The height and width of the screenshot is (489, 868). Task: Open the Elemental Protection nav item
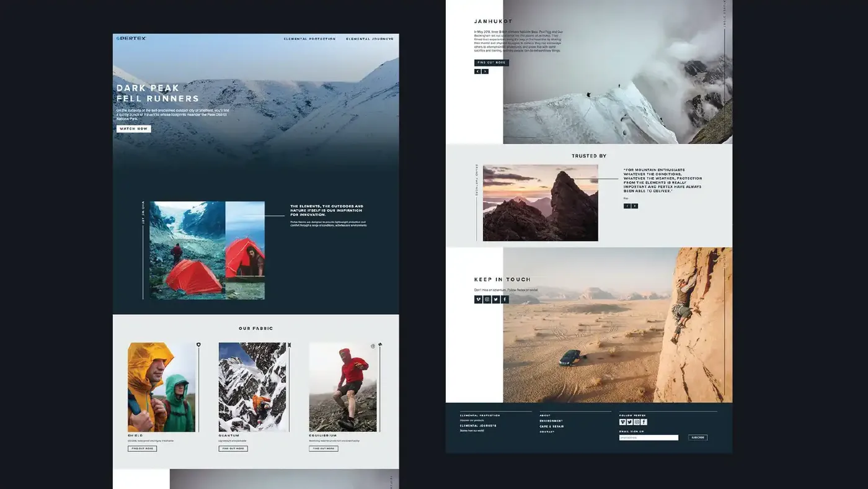pyautogui.click(x=309, y=39)
